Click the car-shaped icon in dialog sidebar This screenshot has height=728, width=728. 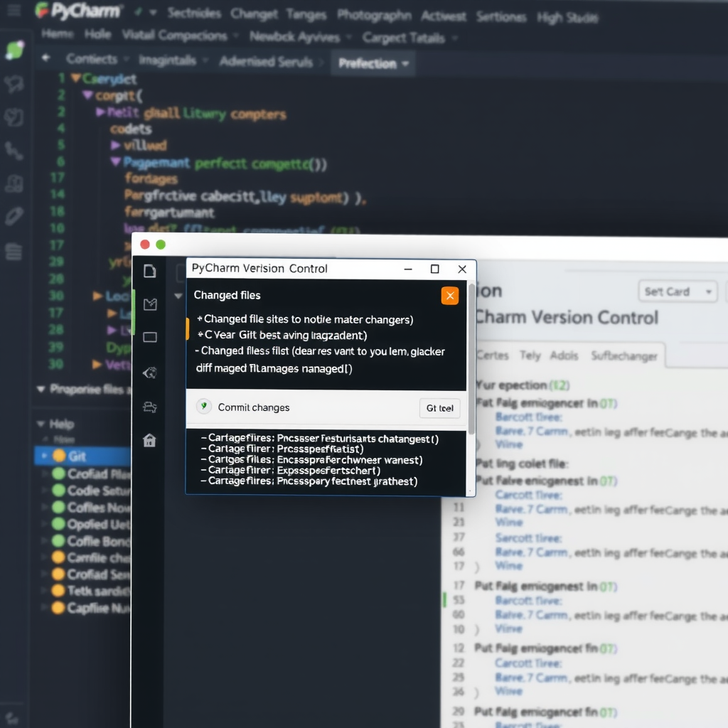(x=150, y=407)
